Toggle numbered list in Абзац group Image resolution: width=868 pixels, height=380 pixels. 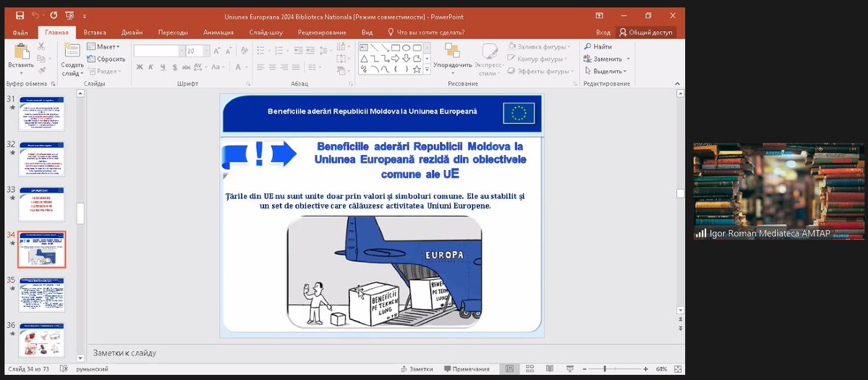280,51
